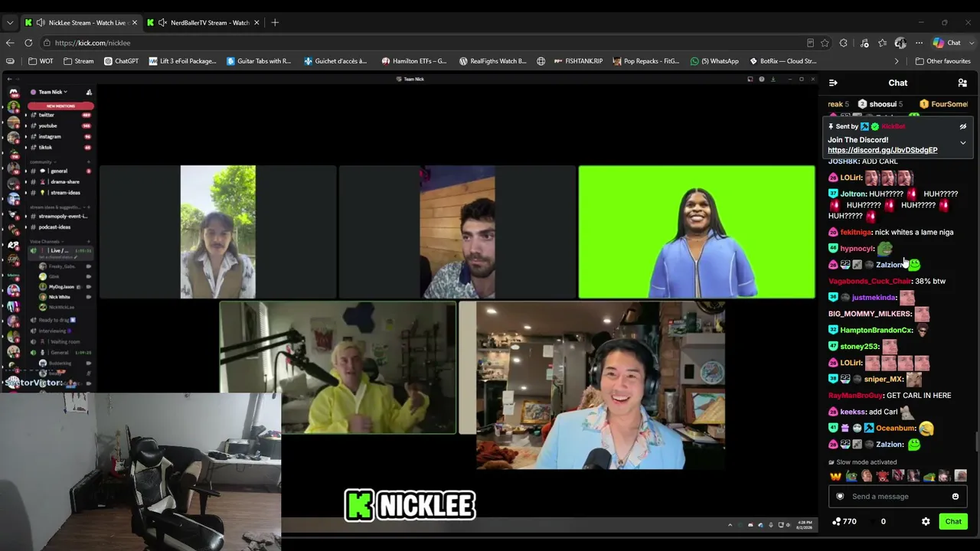This screenshot has height=551, width=980.
Task: Click MyDogJason in voice channel list
Action: (x=60, y=287)
